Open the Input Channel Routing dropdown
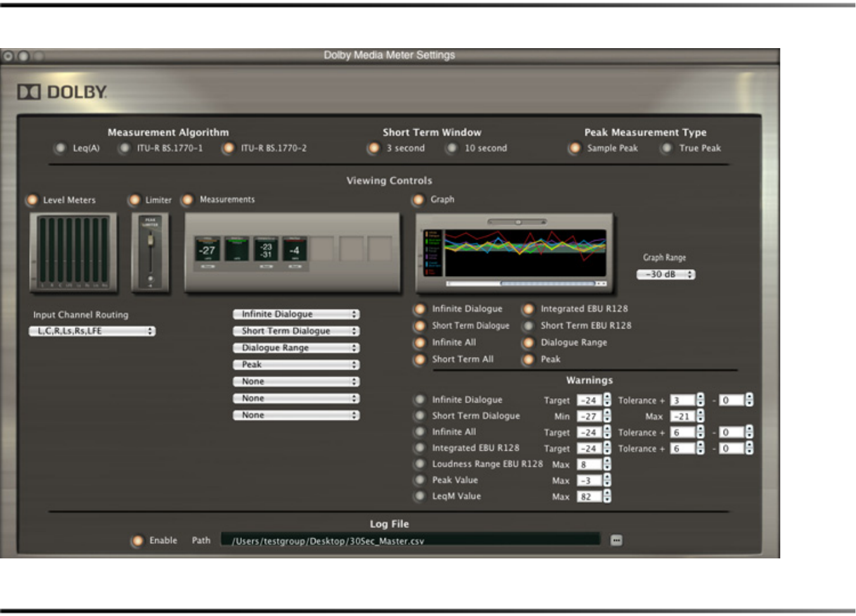 [x=92, y=331]
